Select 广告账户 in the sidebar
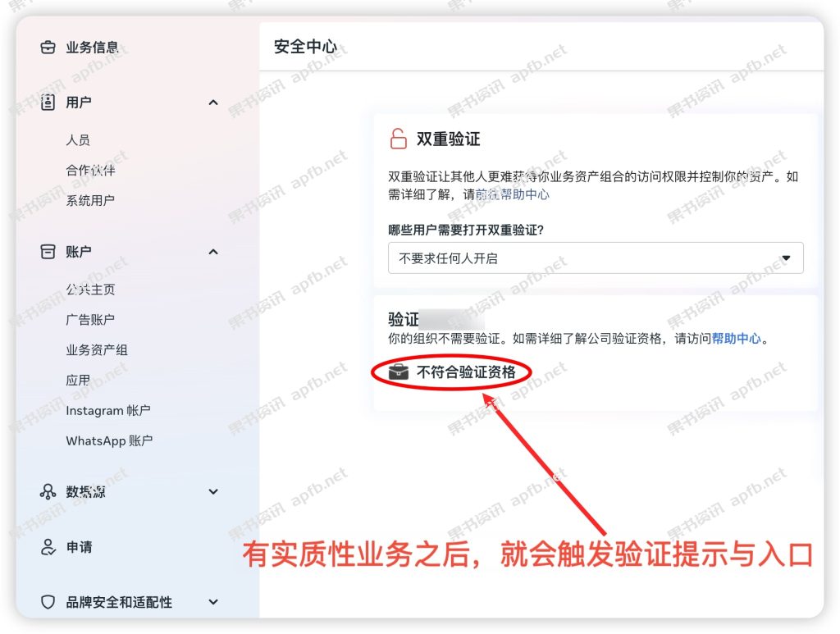The image size is (840, 634). coord(90,320)
